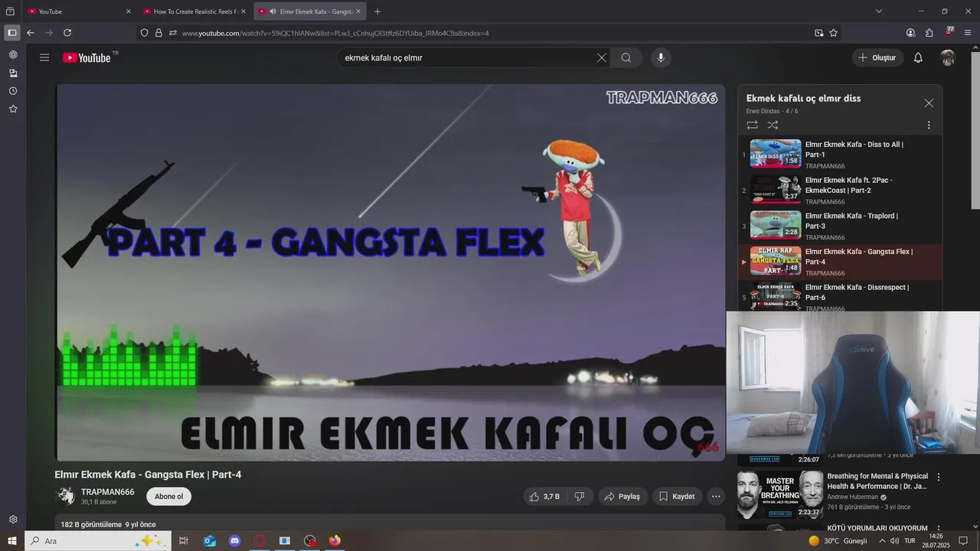The width and height of the screenshot is (980, 551).
Task: Dislike the video
Action: 580,496
